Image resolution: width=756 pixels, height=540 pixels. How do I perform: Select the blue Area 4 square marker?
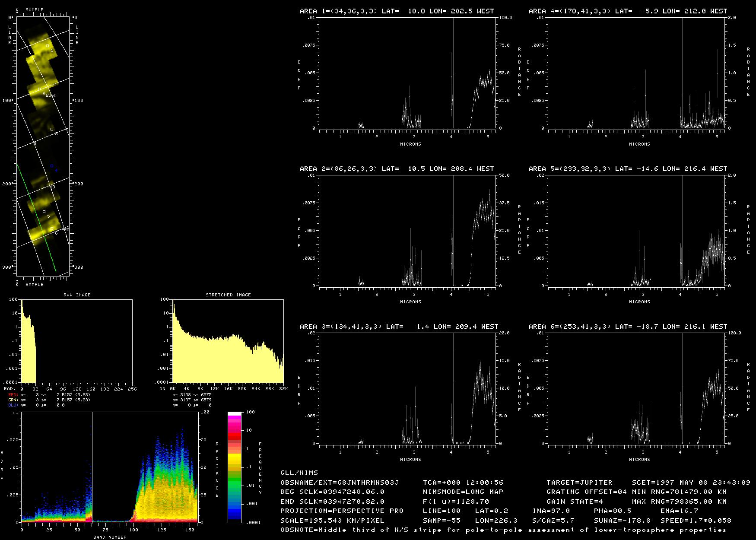(51, 166)
